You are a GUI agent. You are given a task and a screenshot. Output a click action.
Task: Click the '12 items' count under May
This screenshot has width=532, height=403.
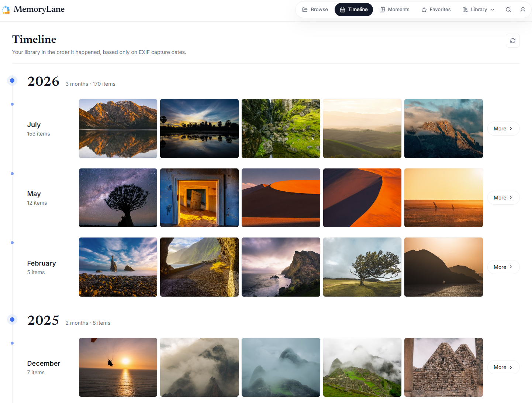coord(37,203)
